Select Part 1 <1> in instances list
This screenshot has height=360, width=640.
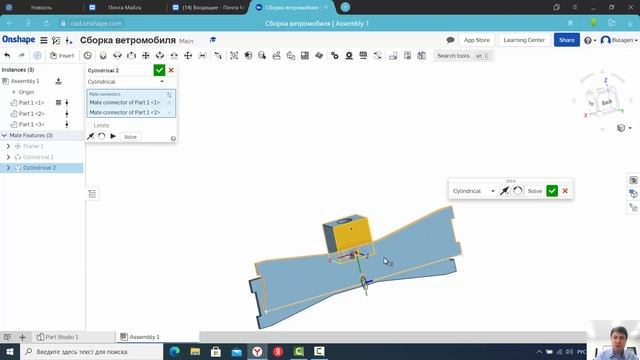click(31, 103)
